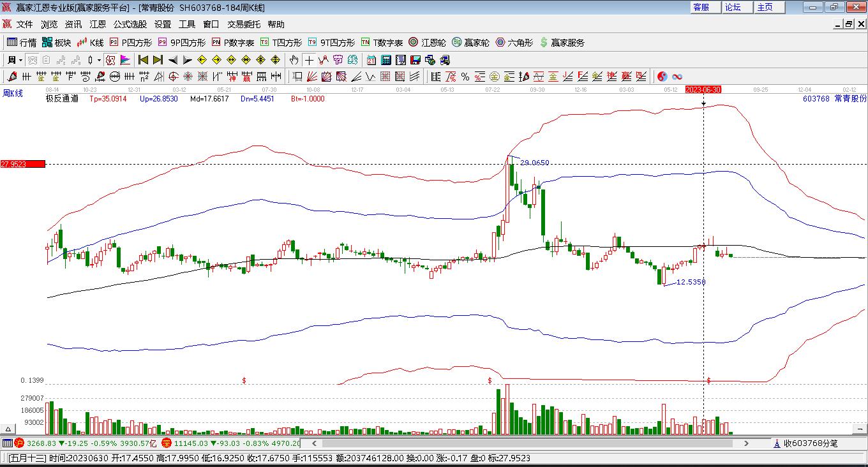The height and width of the screenshot is (467, 868).
Task: Open the 交易委托 menu
Action: point(244,24)
